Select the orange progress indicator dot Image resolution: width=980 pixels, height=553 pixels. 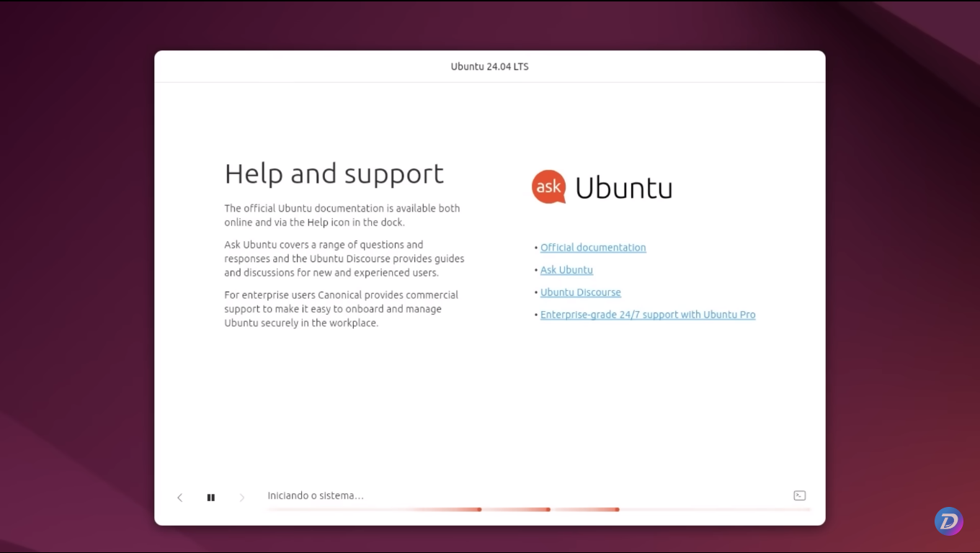[480, 509]
